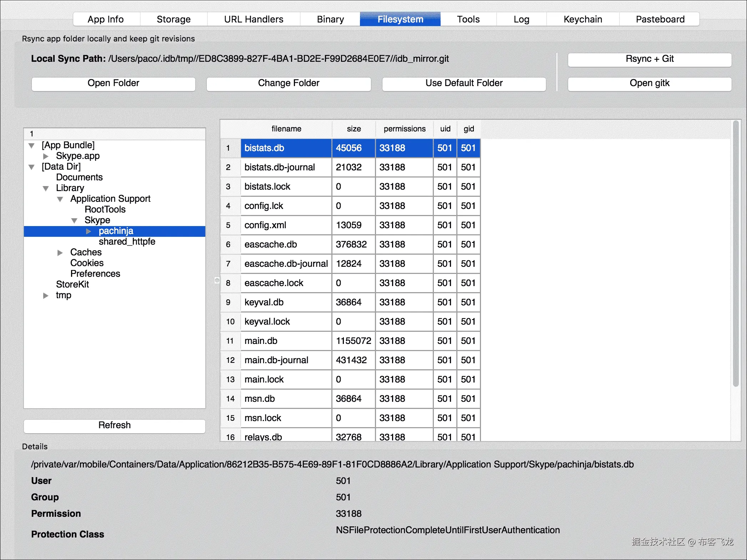
Task: Click the tree column header labeled 1
Action: pyautogui.click(x=114, y=134)
